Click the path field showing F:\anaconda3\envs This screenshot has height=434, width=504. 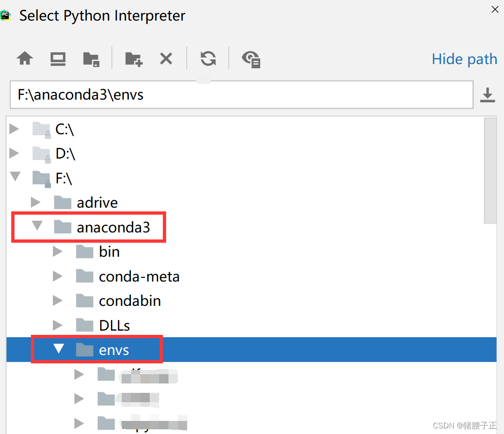241,95
